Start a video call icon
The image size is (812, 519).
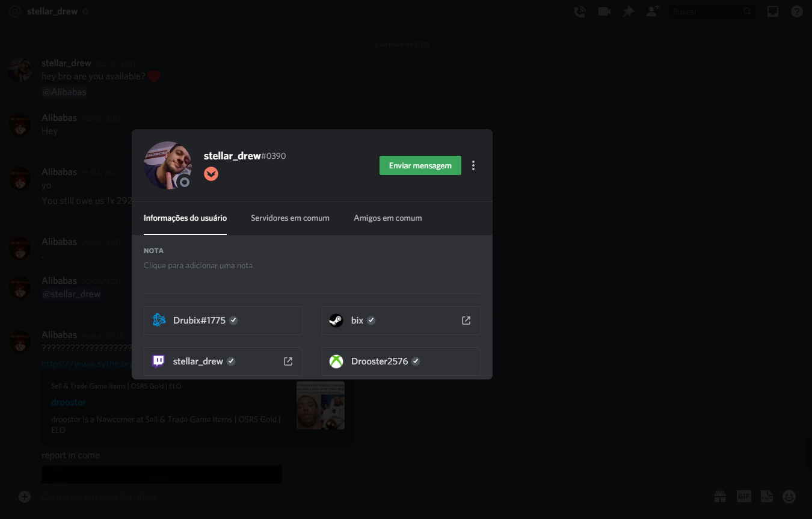pyautogui.click(x=604, y=11)
